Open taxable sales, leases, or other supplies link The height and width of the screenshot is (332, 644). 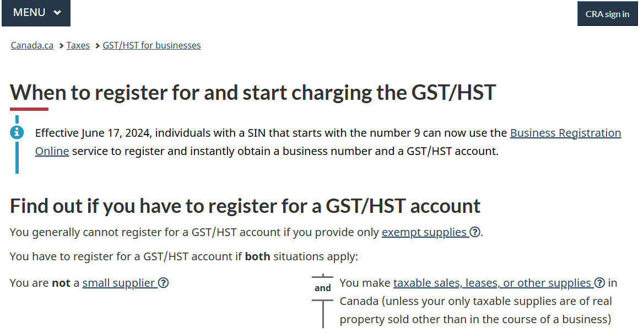(x=492, y=283)
